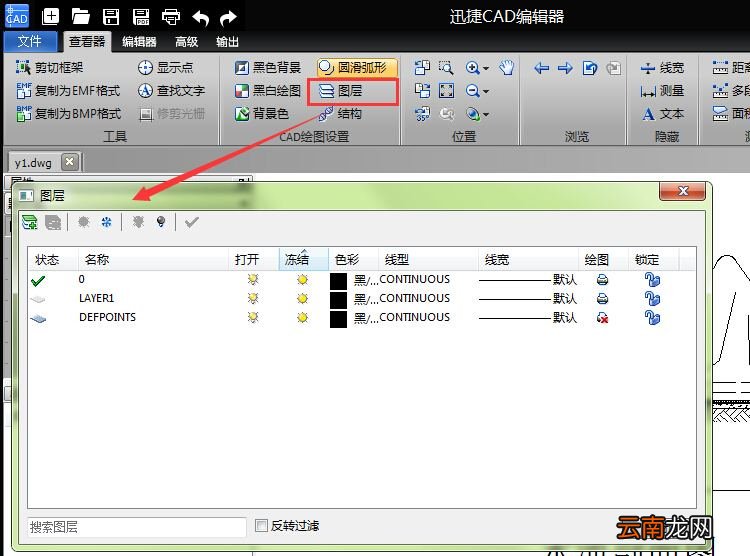The image size is (750, 556).
Task: Change CONTINUOUS linetype of layer 0
Action: (414, 279)
